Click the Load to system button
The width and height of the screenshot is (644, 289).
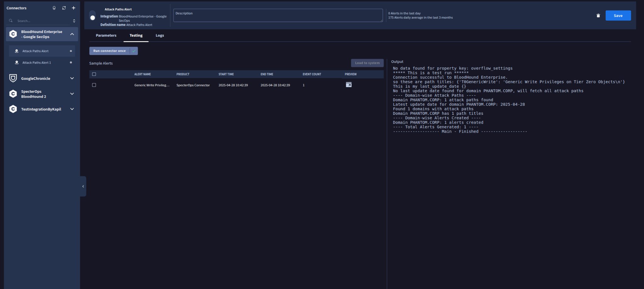(367, 63)
